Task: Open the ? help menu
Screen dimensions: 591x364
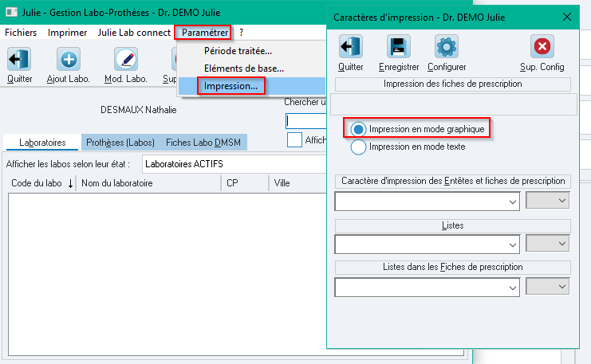Action: [241, 33]
